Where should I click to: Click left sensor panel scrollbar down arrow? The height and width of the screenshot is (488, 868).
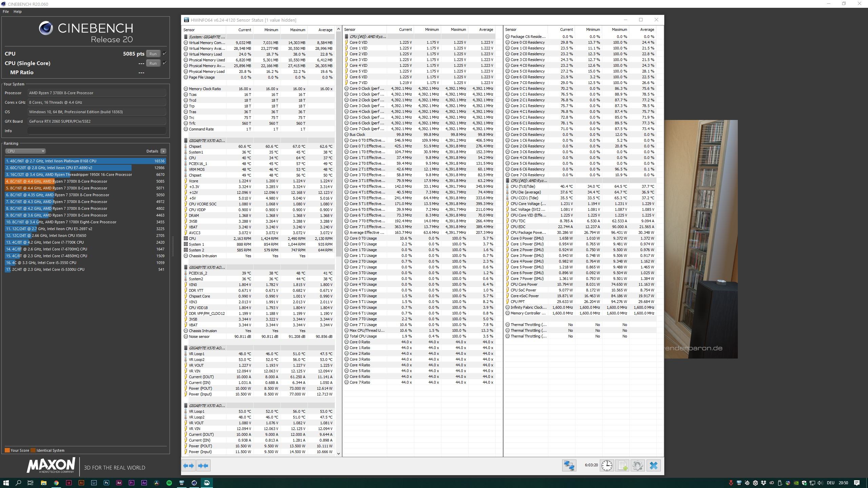(338, 453)
